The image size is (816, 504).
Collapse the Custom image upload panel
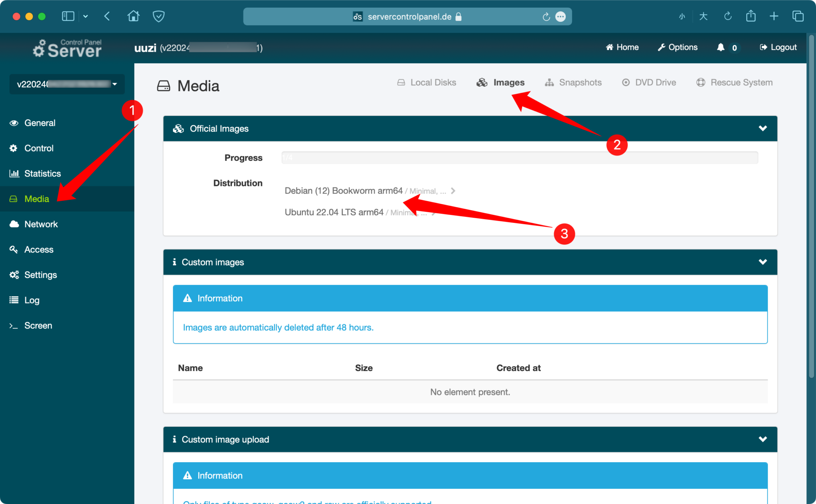coord(763,439)
